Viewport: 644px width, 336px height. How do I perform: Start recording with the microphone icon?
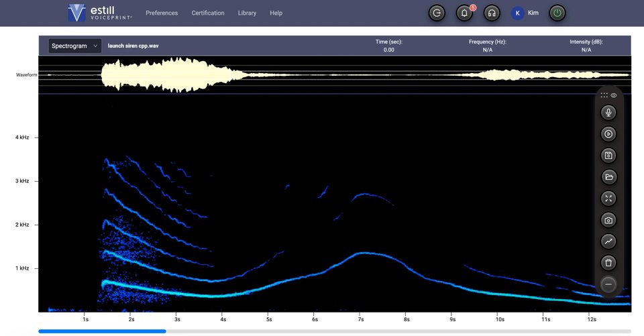608,113
